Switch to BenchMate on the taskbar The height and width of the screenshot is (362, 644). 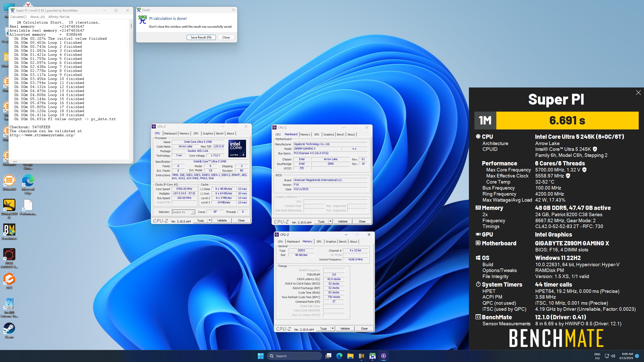click(x=361, y=356)
